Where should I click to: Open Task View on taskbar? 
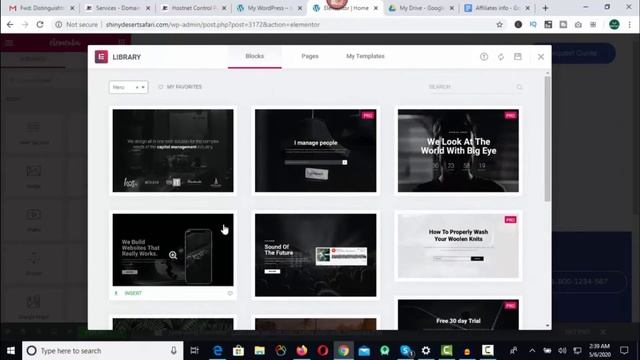[x=195, y=350]
